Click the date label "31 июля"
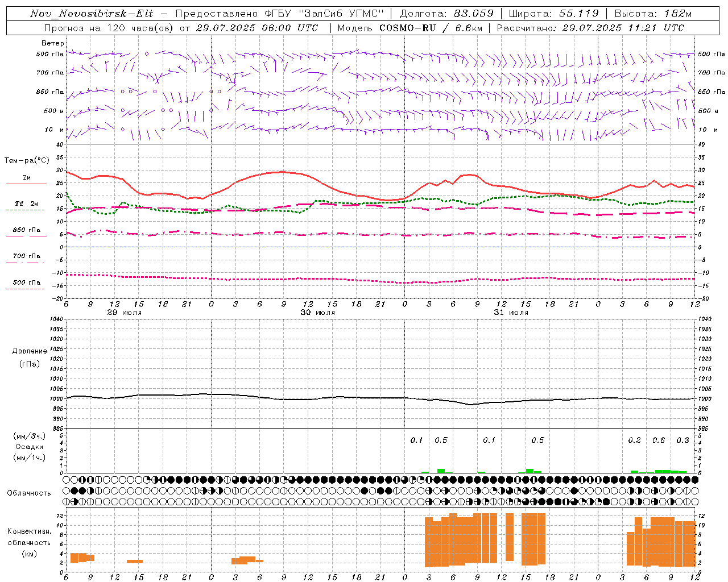The image size is (728, 582). point(511,313)
